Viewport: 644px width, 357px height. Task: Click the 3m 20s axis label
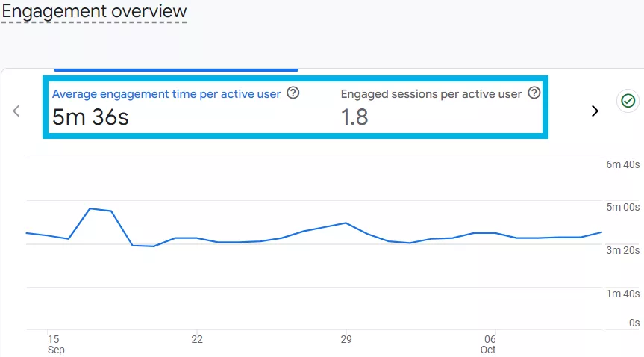click(622, 250)
